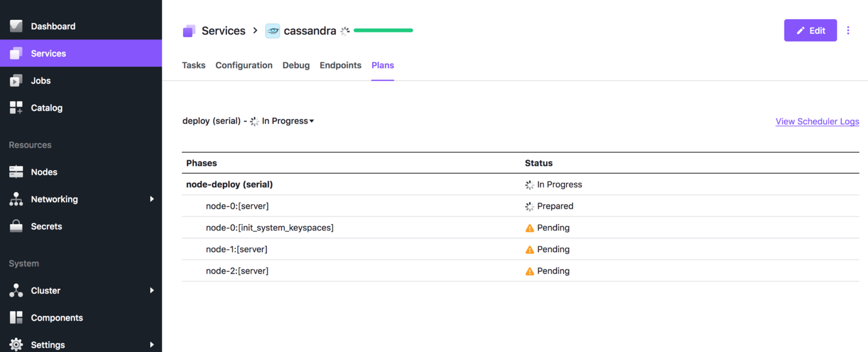Click the deploy plan spinner icon

(254, 121)
